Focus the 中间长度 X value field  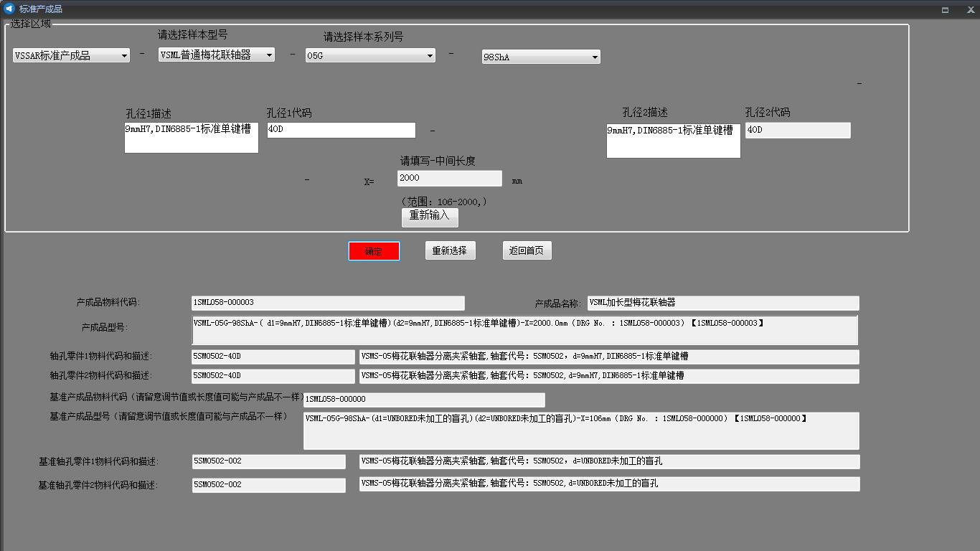449,178
